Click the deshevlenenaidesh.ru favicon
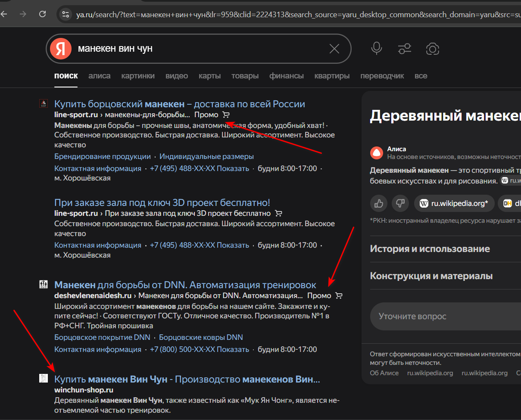Viewport: 521px width, 420px height. (44, 284)
